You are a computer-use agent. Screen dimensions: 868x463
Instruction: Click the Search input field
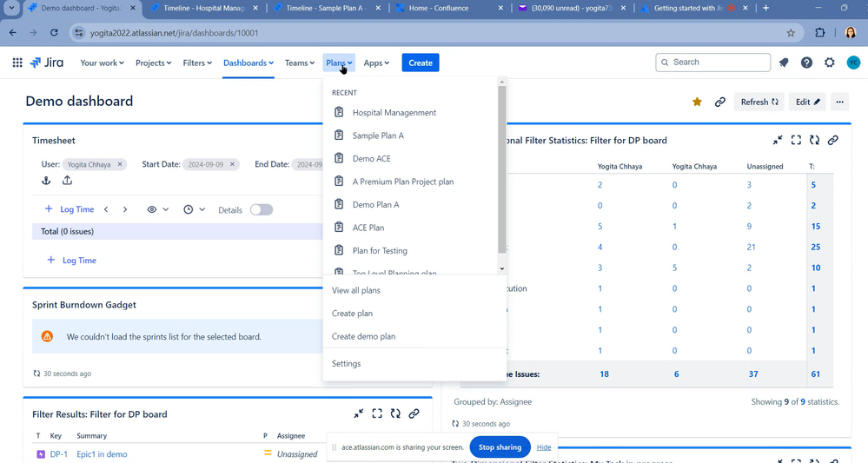[713, 63]
